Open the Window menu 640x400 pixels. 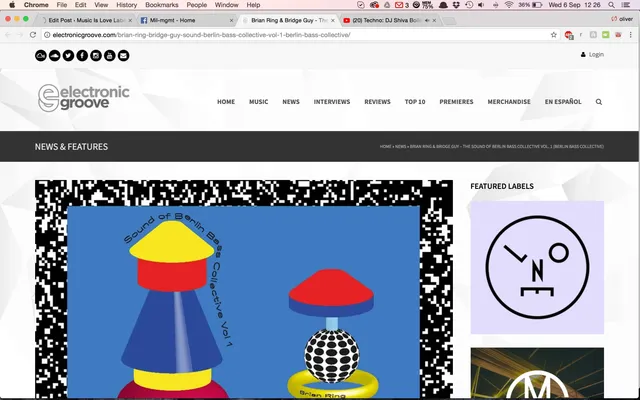coord(227,5)
